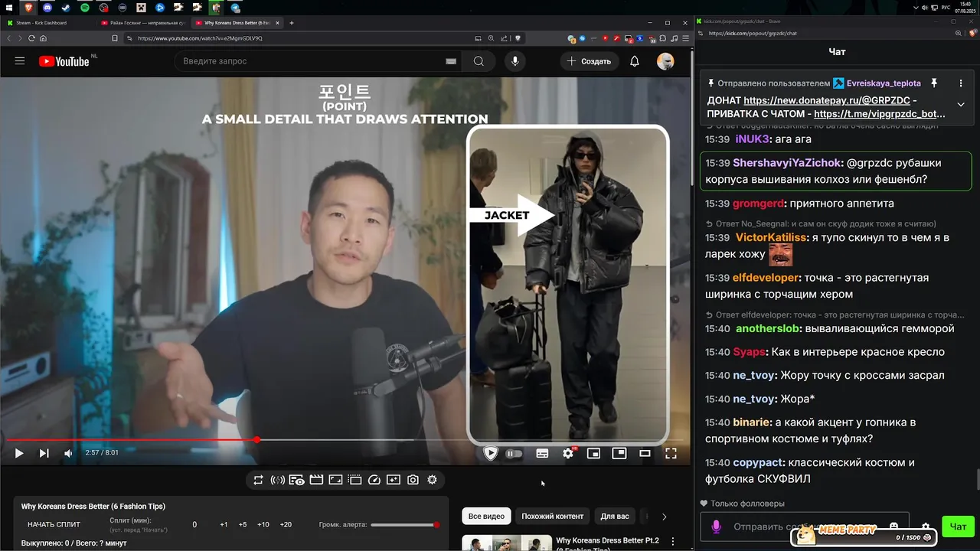Adjust the Громк. алерта slider
This screenshot has width=980, height=551.
(x=405, y=525)
